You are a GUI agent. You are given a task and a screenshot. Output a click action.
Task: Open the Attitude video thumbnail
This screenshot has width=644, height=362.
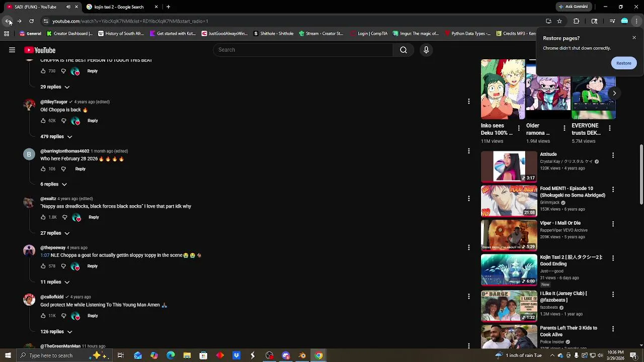point(509,166)
